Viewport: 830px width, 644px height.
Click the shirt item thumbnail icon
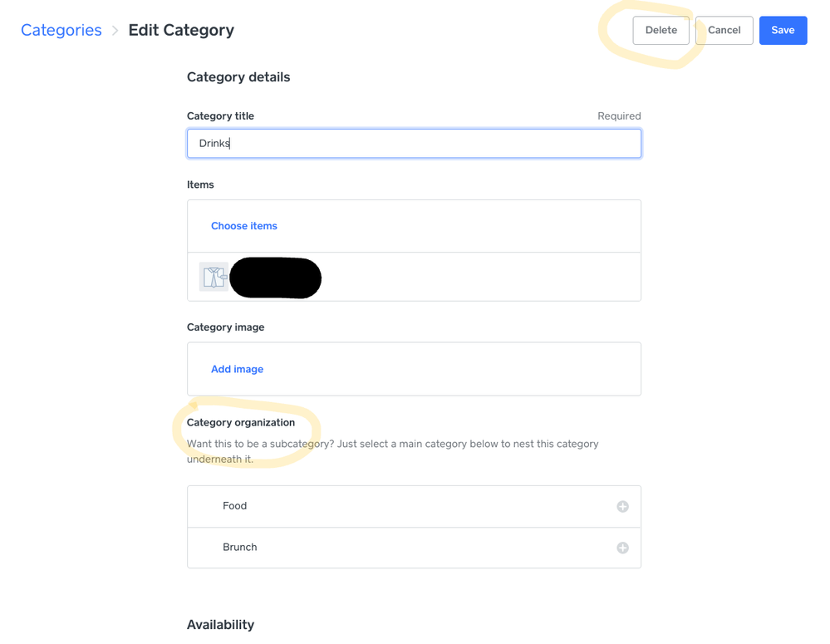tap(214, 277)
